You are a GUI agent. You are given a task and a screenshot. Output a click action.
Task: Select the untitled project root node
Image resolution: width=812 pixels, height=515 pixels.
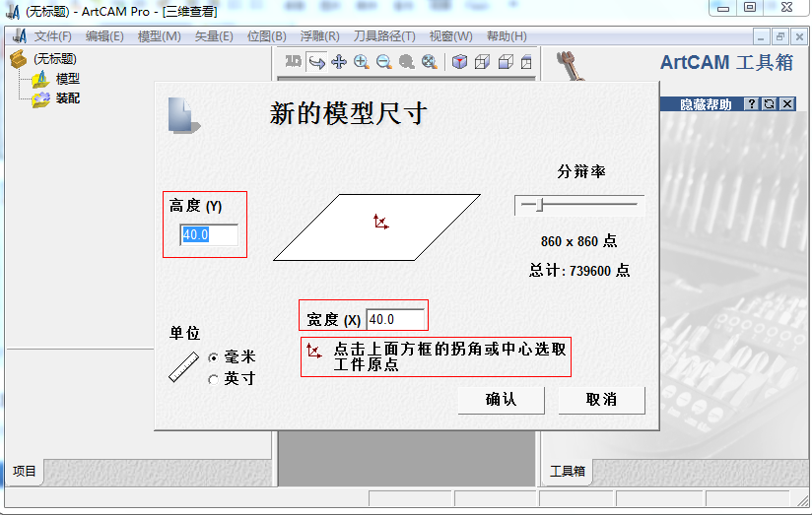pyautogui.click(x=55, y=59)
